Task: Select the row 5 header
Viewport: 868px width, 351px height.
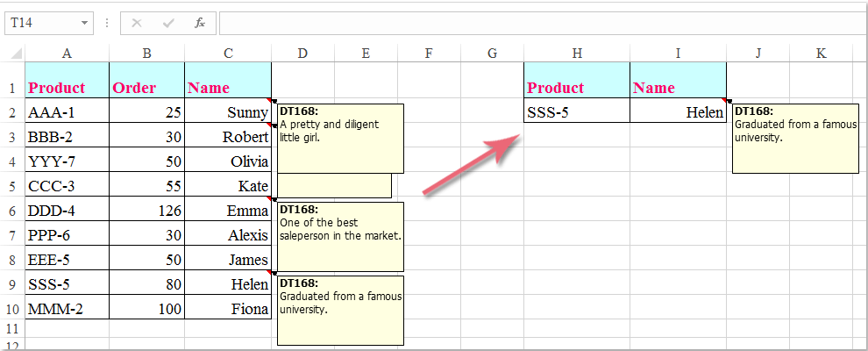Action: 12,185
